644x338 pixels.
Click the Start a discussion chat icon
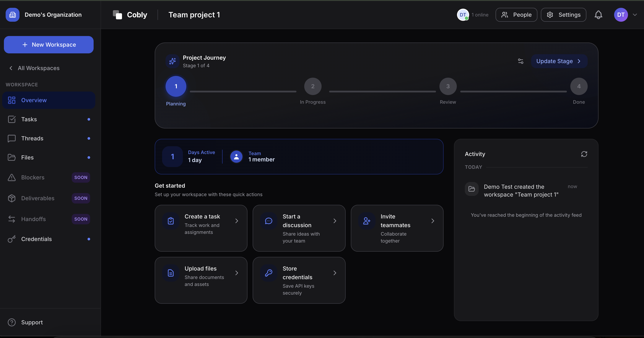pos(268,221)
